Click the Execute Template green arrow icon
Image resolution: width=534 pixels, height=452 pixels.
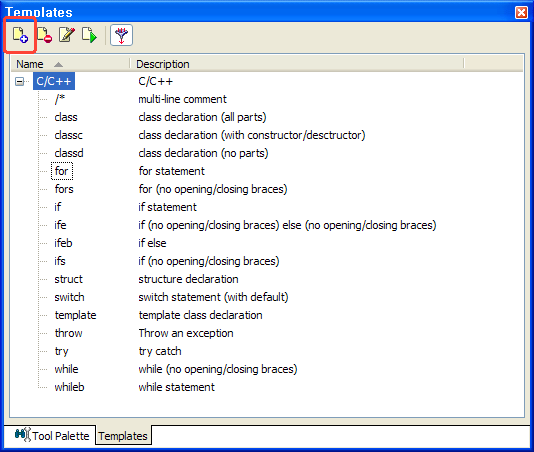click(x=89, y=35)
